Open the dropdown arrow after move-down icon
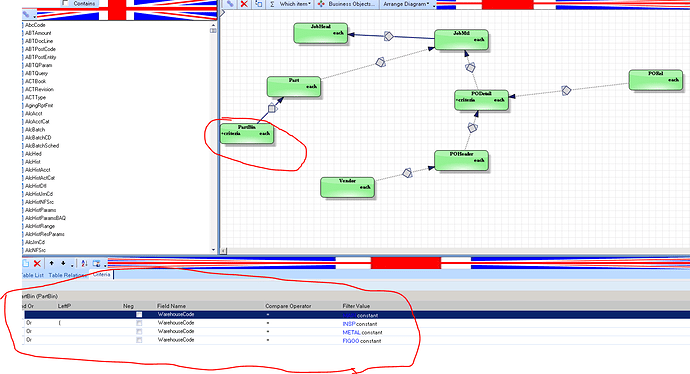Image resolution: width=690 pixels, height=374 pixels. tap(72, 264)
